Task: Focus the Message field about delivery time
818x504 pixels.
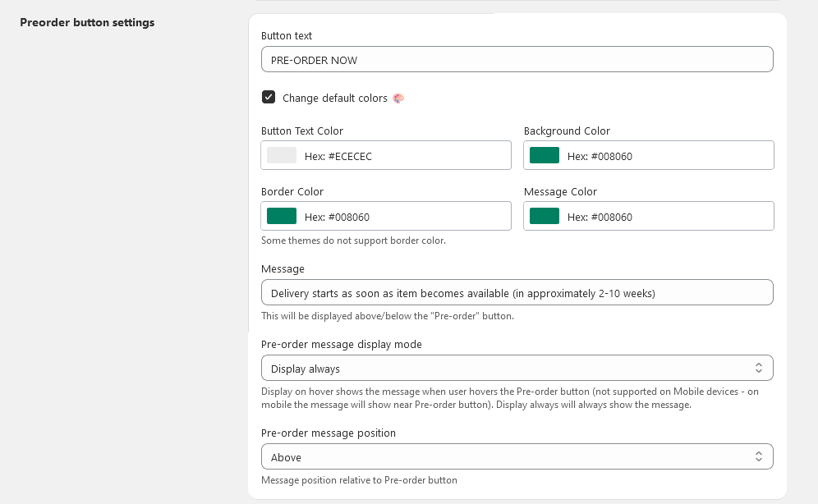Action: pyautogui.click(x=517, y=293)
